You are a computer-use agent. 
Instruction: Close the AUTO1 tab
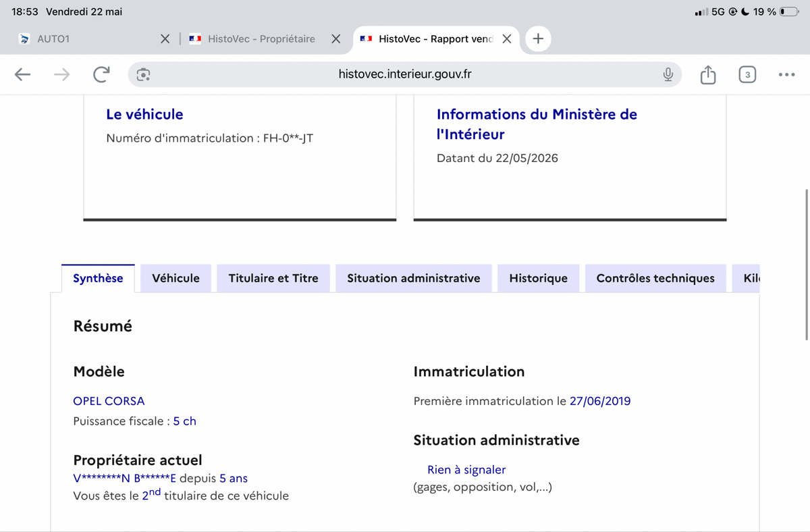coord(165,39)
